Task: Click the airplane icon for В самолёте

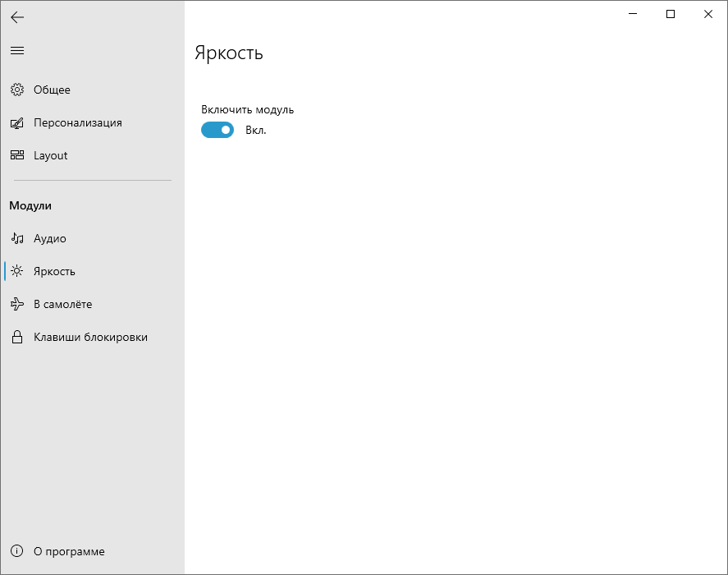Action: [17, 304]
